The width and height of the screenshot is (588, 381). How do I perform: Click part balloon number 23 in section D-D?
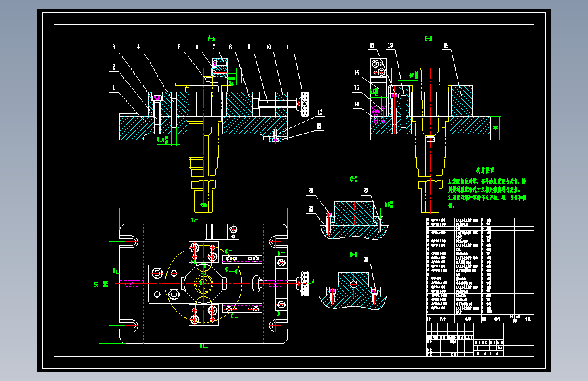click(x=366, y=260)
